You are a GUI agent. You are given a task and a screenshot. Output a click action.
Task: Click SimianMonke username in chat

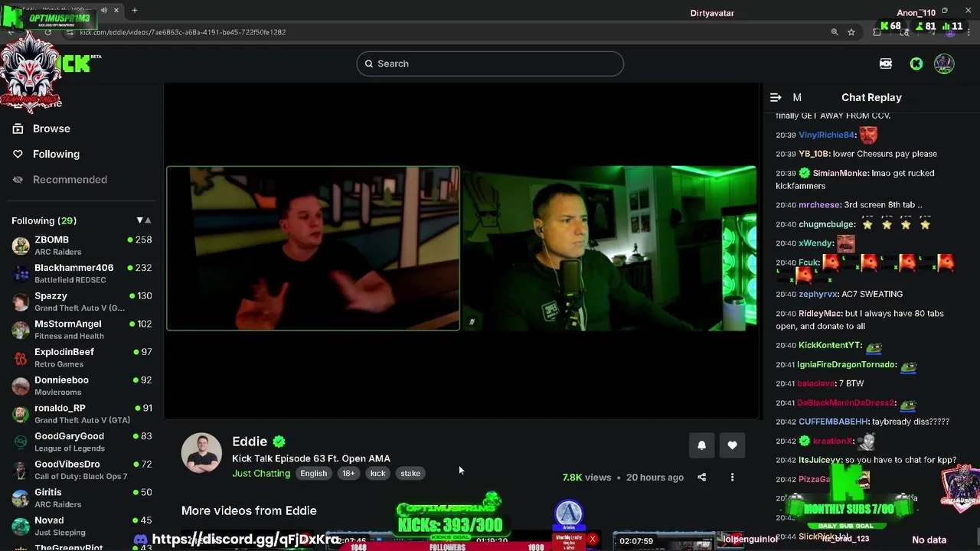(840, 173)
